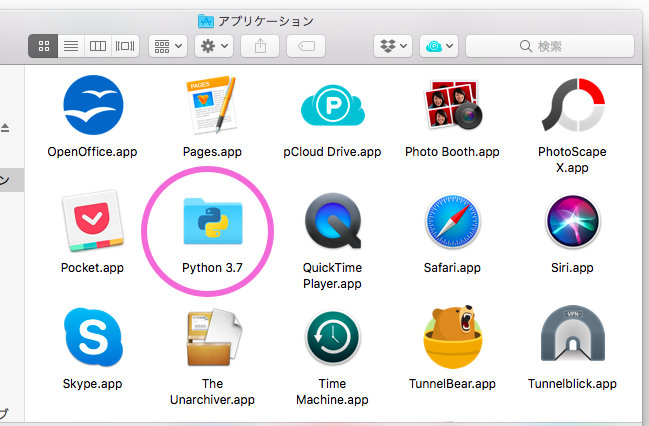Click the Share toolbar button
This screenshot has height=426, width=649.
coord(260,46)
